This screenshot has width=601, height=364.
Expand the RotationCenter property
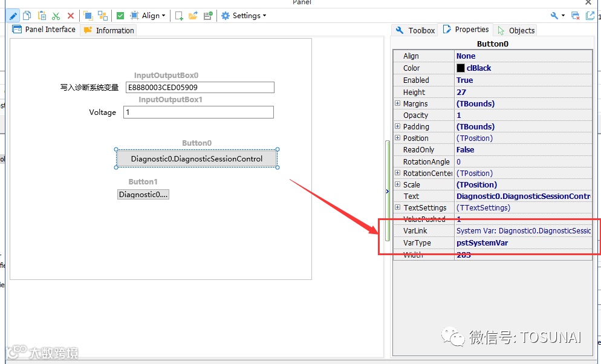[x=397, y=173]
